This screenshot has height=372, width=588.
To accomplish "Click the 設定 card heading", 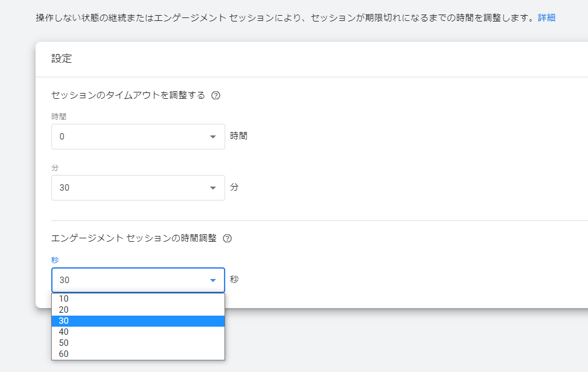I will [x=62, y=59].
